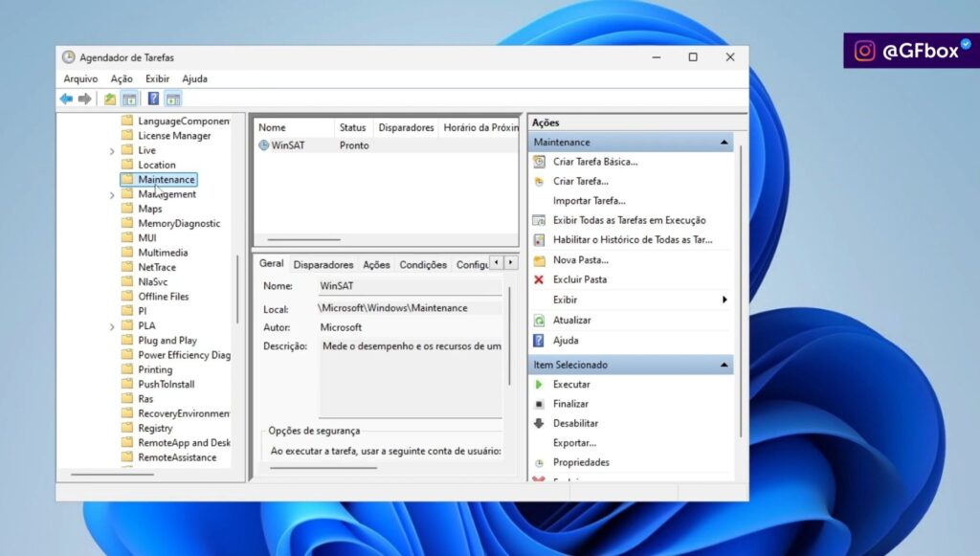This screenshot has height=556, width=980.
Task: Expand the PLA folder arrow
Action: point(112,326)
